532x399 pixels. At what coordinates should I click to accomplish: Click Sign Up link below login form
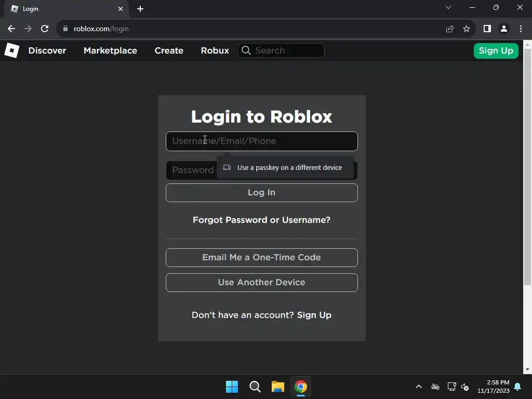coord(314,315)
